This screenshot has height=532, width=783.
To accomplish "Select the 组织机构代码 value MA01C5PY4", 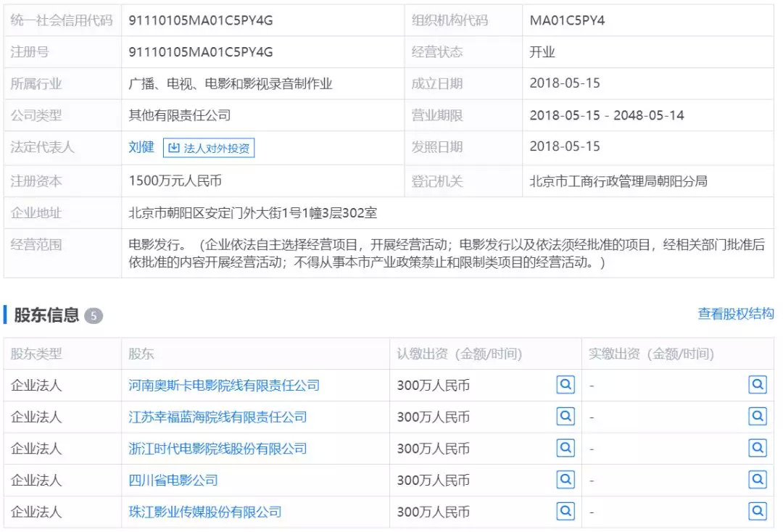I will pyautogui.click(x=567, y=20).
